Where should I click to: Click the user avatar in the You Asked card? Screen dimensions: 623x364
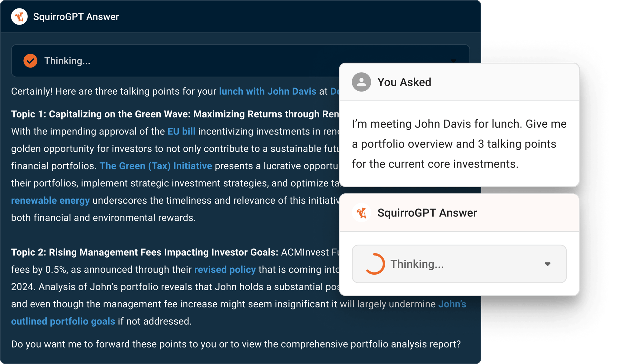pos(361,82)
